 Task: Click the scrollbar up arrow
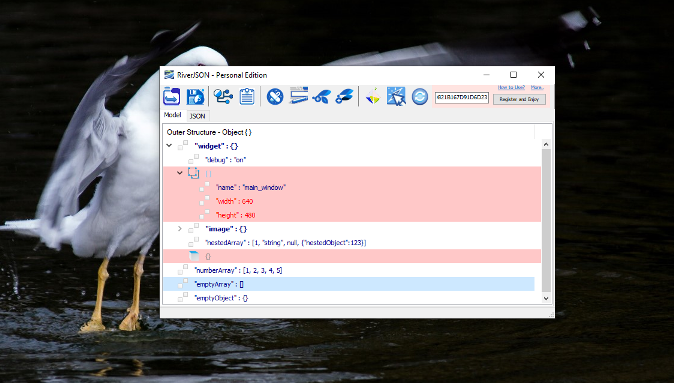coord(546,144)
